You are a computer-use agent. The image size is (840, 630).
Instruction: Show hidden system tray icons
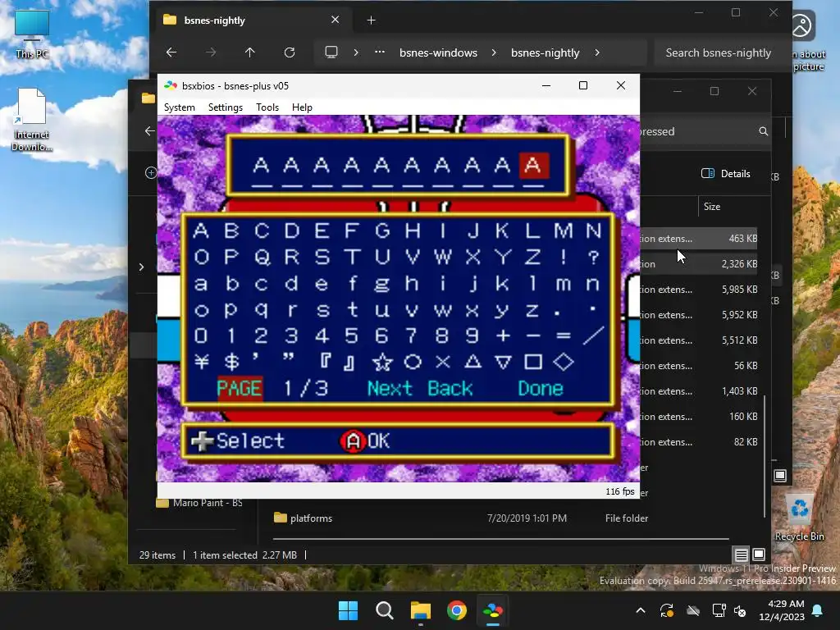(640, 610)
